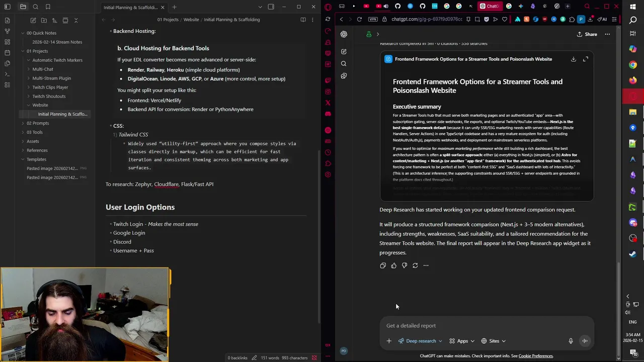Open Obsidian tab list dropdown
The height and width of the screenshot is (362, 644).
pyautogui.click(x=260, y=7)
